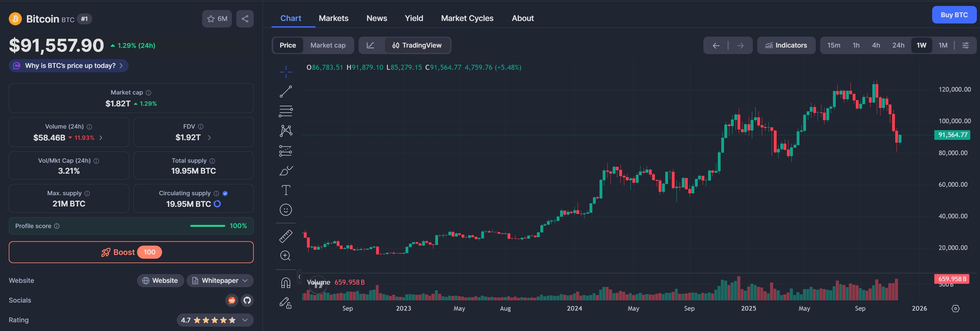Click the Vol/Mkt Cap (24h) info icon
The width and height of the screenshot is (980, 331).
96,161
